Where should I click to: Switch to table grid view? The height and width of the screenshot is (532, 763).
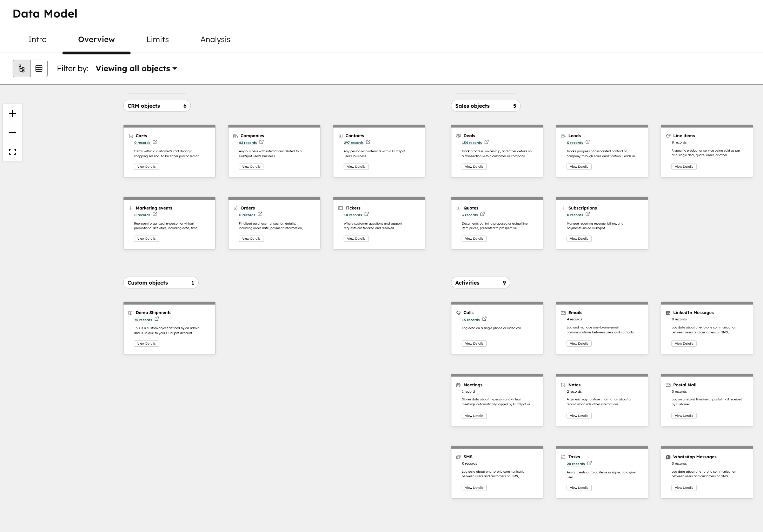pyautogui.click(x=39, y=68)
